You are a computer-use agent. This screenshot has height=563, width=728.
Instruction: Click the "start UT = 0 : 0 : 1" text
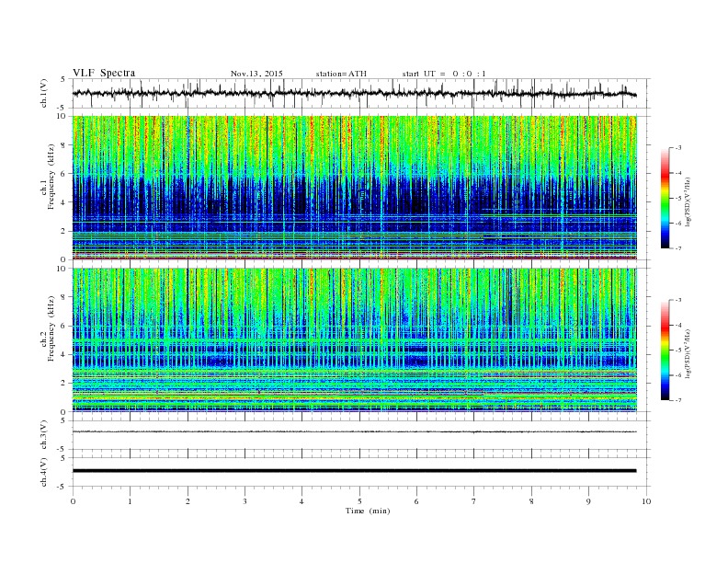(444, 74)
